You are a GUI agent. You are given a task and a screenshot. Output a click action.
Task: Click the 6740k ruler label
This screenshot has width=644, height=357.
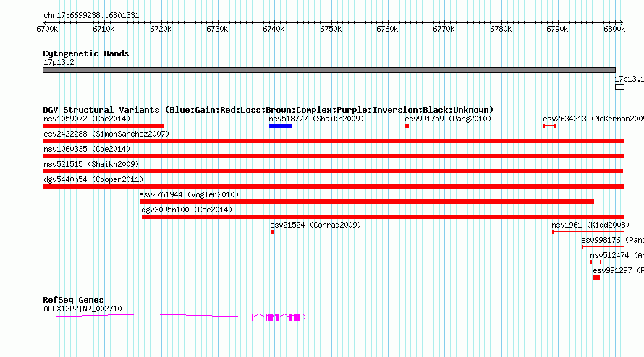(x=274, y=29)
